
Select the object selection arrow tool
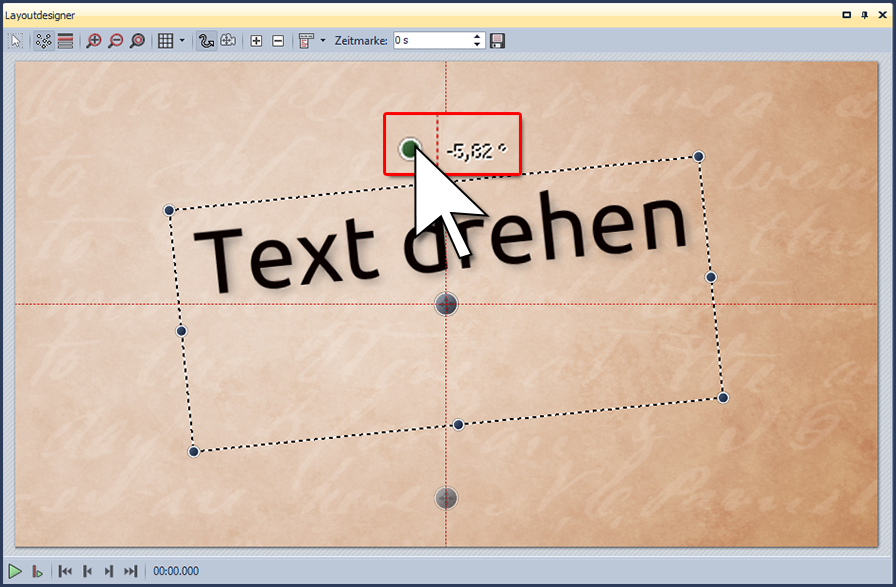coord(14,40)
